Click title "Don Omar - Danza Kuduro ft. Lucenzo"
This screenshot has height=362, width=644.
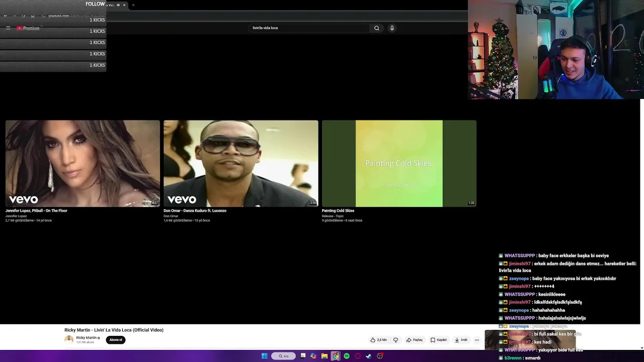[x=195, y=211]
